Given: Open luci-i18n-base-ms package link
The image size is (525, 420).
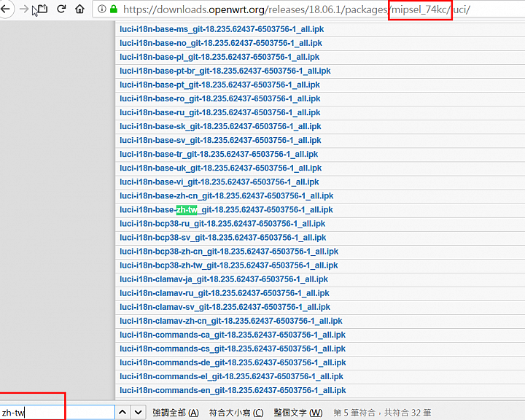Looking at the screenshot, I should tap(222, 29).
